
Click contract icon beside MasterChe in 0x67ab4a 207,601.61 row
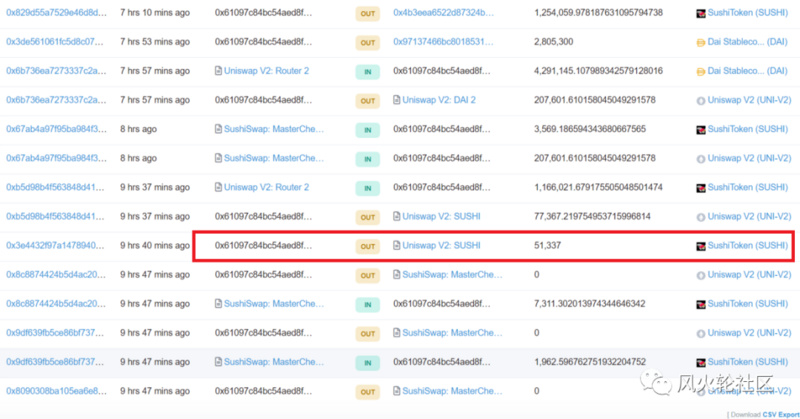218,158
